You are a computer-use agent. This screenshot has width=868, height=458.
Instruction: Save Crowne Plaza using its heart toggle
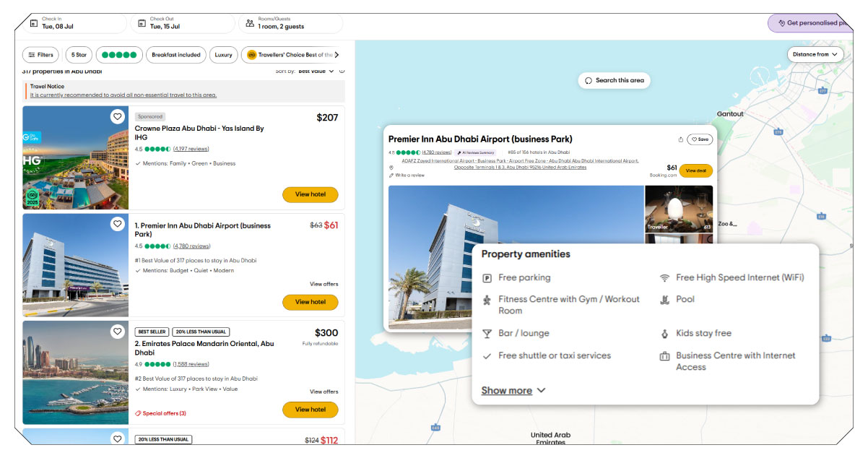[118, 116]
